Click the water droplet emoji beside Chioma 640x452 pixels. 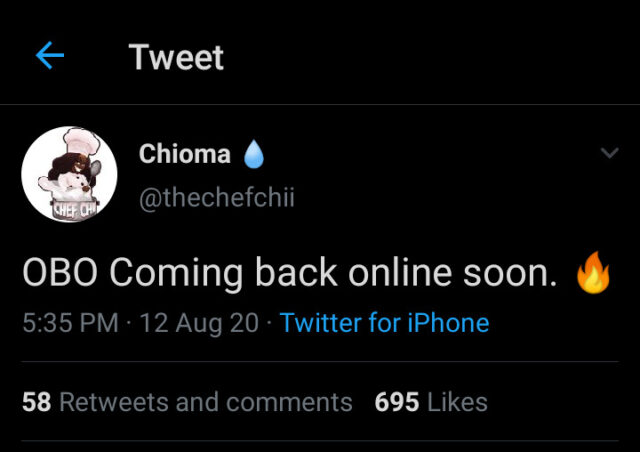point(253,154)
